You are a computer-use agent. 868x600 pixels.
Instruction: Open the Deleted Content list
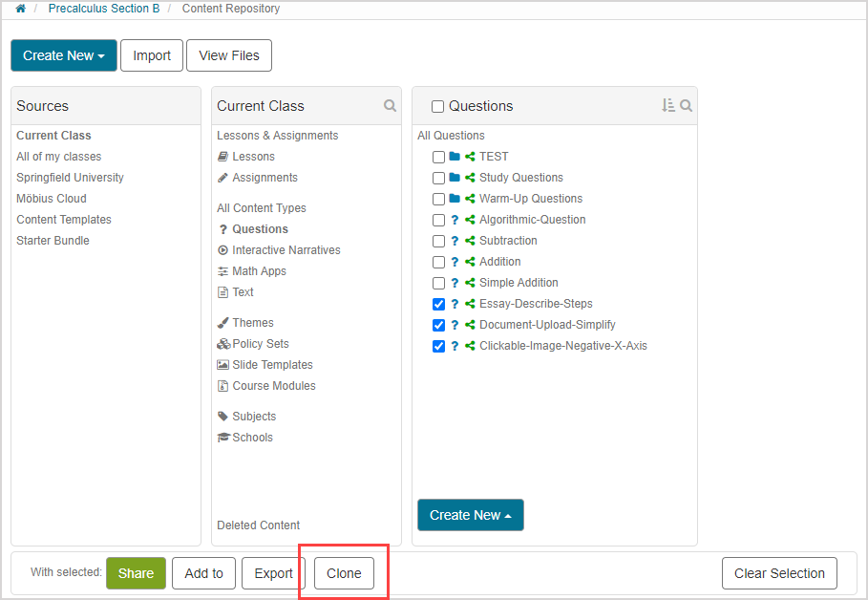(258, 525)
